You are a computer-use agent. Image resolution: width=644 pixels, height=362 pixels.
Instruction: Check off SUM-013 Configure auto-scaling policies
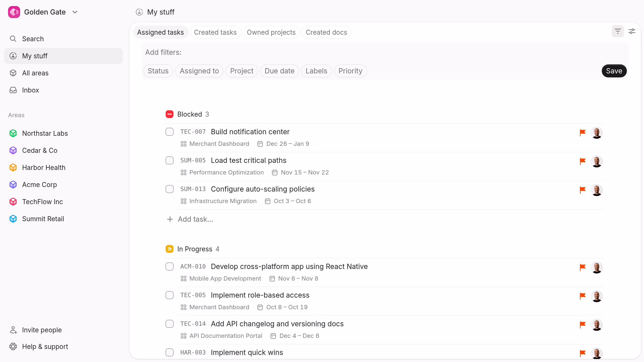pos(170,189)
